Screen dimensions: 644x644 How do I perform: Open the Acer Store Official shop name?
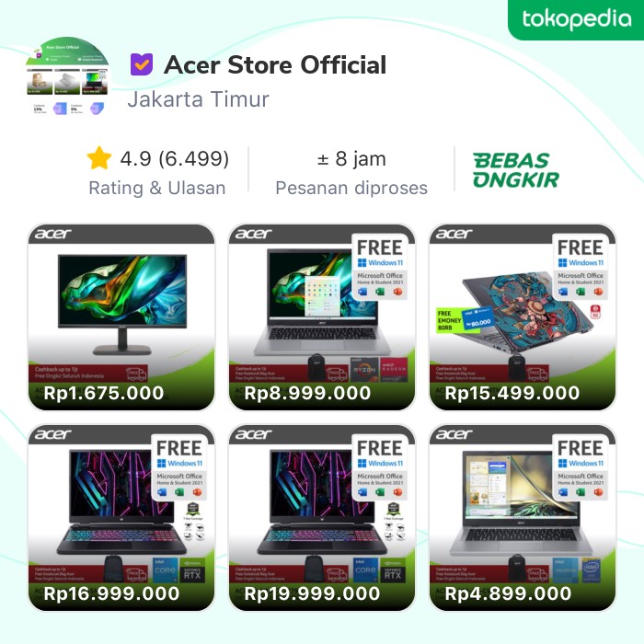click(x=275, y=65)
